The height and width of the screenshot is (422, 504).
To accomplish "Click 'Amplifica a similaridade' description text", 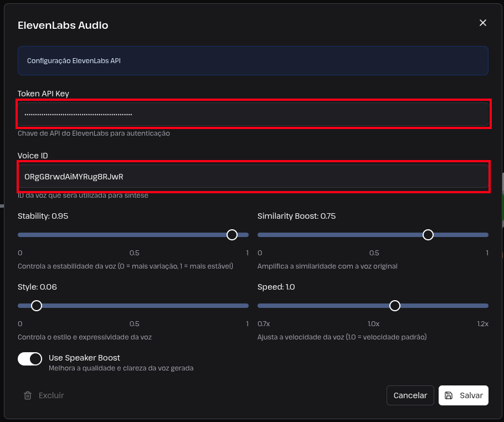I will (x=327, y=266).
